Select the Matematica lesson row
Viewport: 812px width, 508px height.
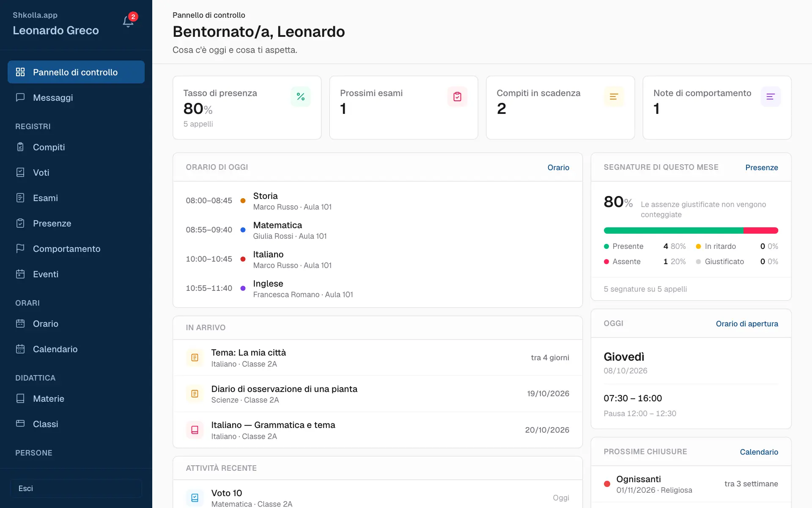tap(378, 230)
